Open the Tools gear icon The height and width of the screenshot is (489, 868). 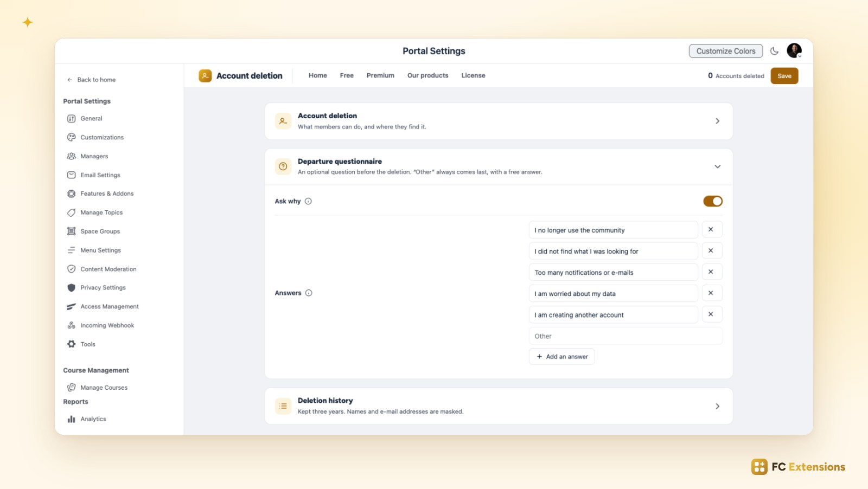point(71,344)
